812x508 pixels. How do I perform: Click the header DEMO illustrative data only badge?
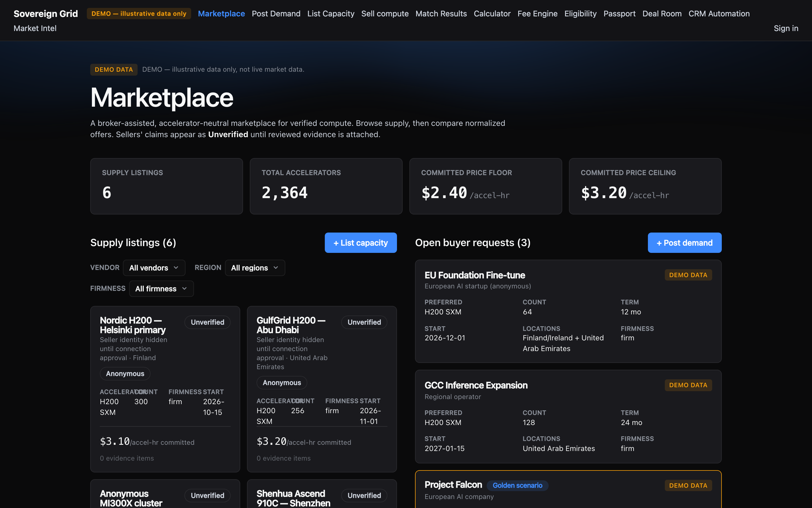[139, 14]
